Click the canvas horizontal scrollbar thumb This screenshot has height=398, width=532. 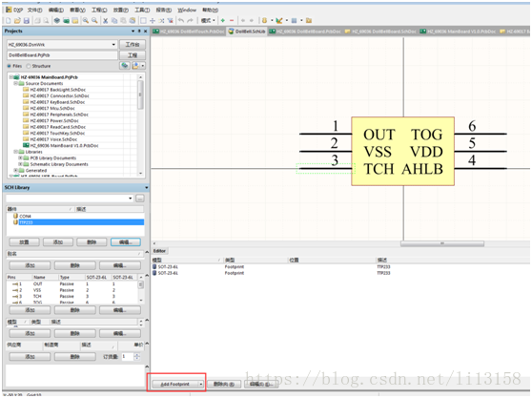click(442, 243)
